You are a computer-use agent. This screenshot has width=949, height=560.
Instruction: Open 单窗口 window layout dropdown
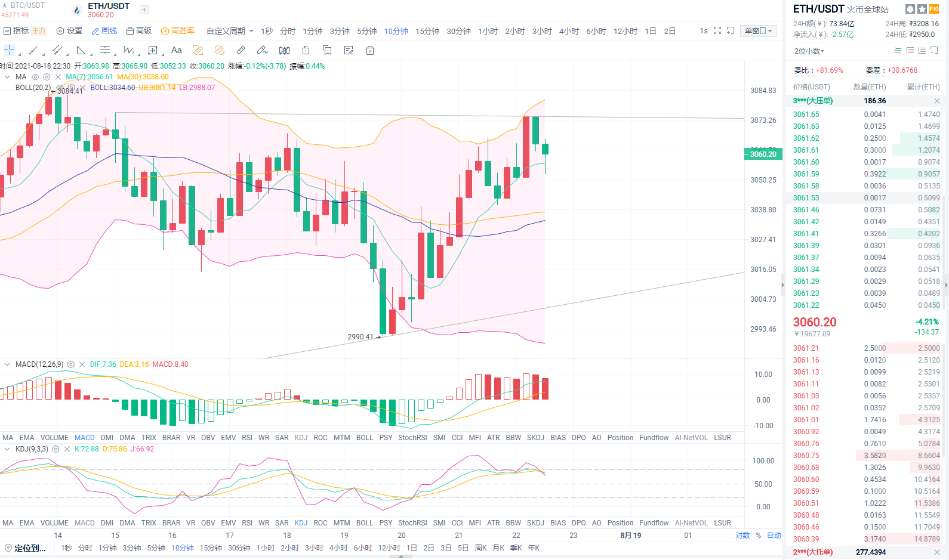(759, 31)
